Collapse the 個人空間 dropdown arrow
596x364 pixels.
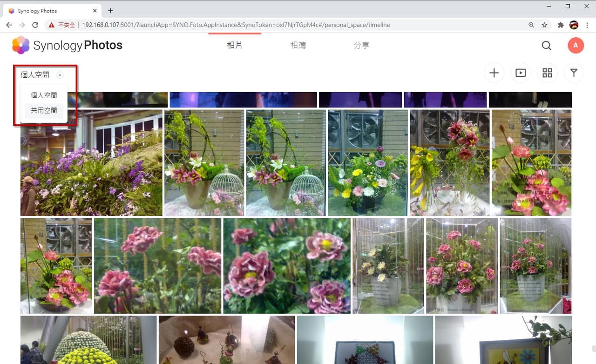point(60,75)
